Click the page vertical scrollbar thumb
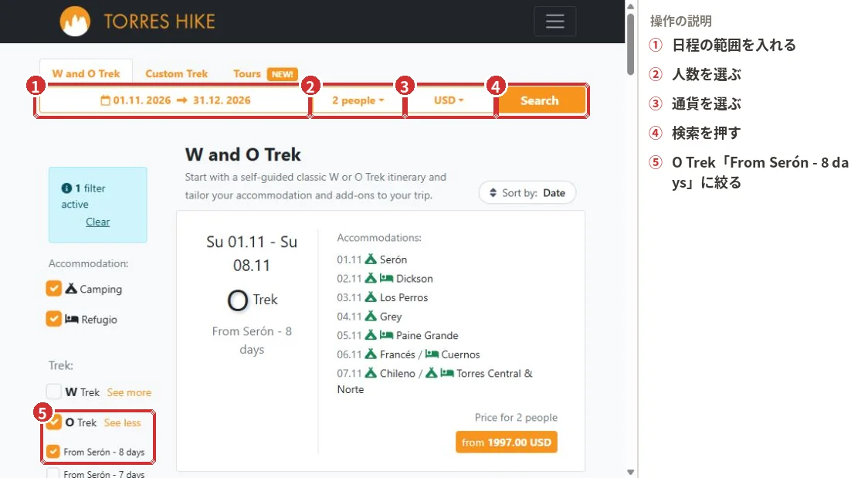868x478 pixels. coord(630,43)
